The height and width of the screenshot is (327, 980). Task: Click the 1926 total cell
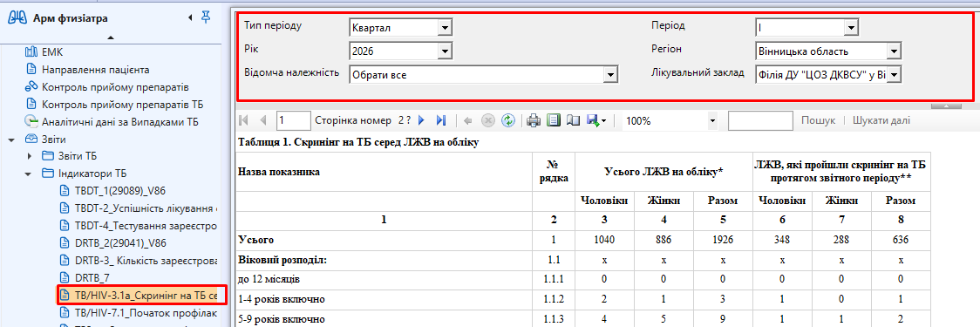coord(722,240)
